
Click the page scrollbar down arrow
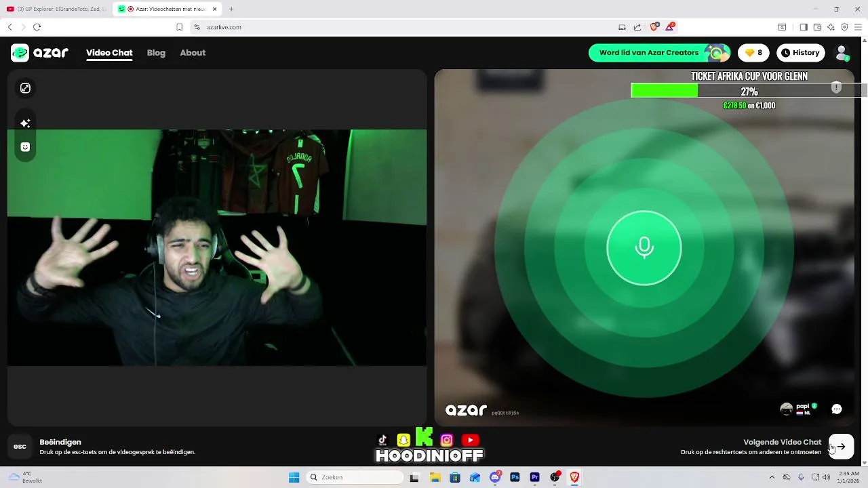point(864,462)
